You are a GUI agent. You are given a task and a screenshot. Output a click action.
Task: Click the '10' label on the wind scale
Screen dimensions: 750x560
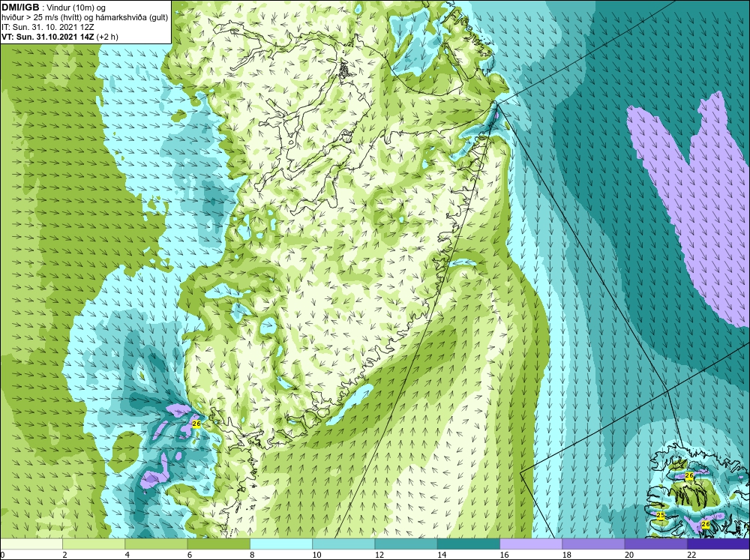[x=316, y=555]
